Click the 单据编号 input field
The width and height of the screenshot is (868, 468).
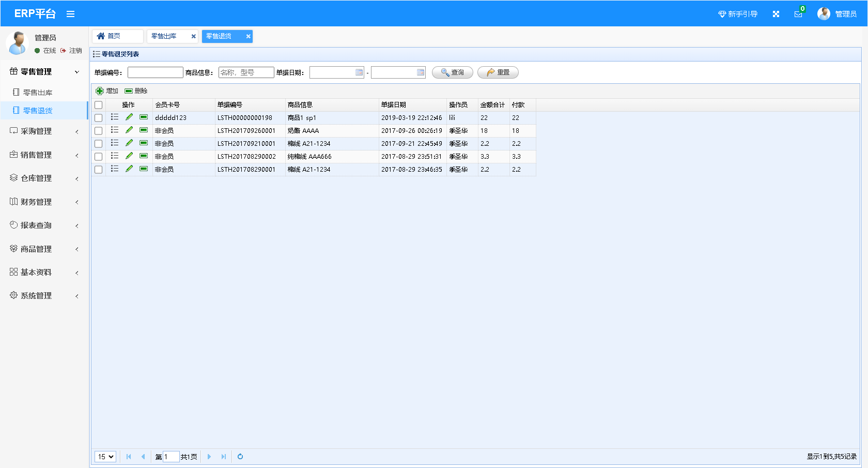[155, 72]
